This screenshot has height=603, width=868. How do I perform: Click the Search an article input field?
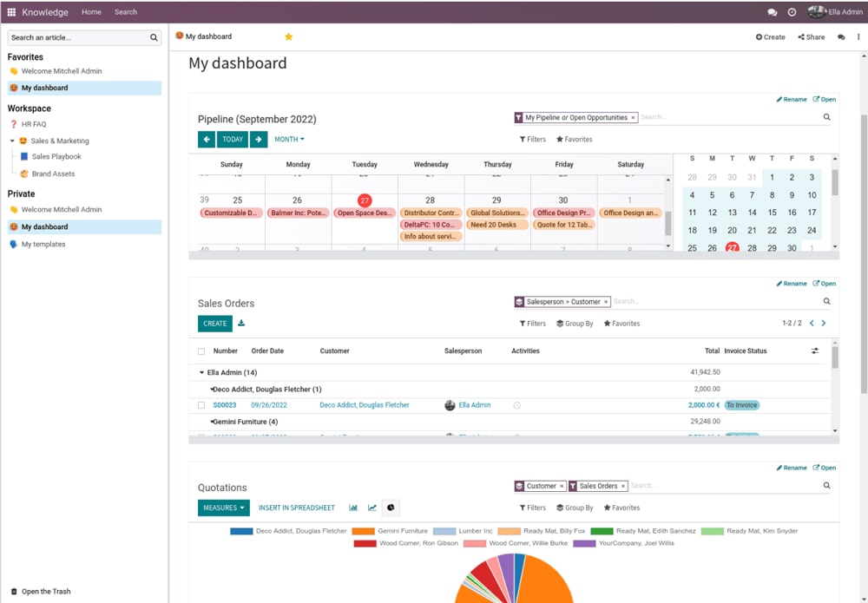coord(78,38)
